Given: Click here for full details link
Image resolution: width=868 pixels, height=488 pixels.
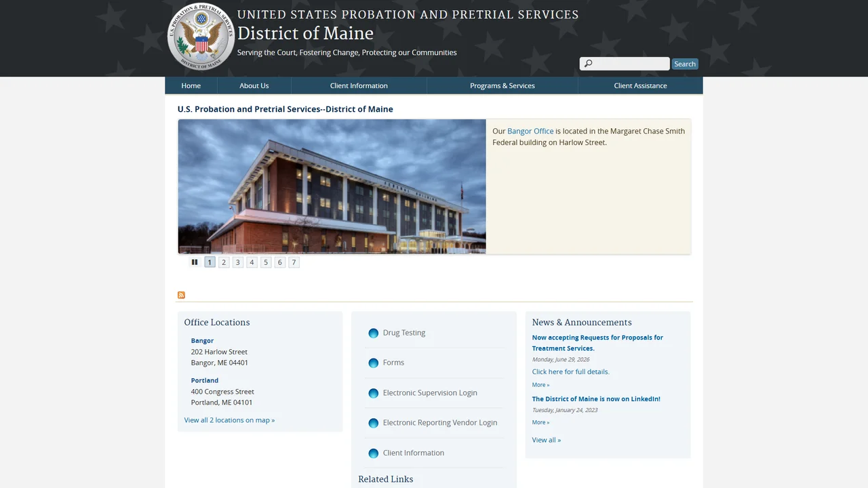Looking at the screenshot, I should pos(571,371).
